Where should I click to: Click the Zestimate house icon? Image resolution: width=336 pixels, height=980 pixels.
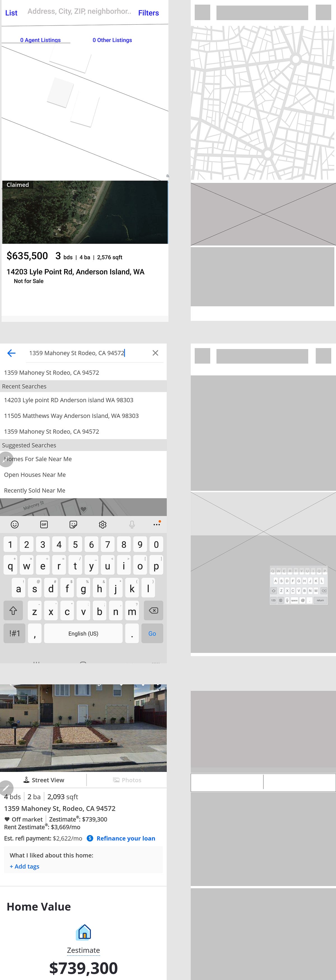(x=83, y=932)
